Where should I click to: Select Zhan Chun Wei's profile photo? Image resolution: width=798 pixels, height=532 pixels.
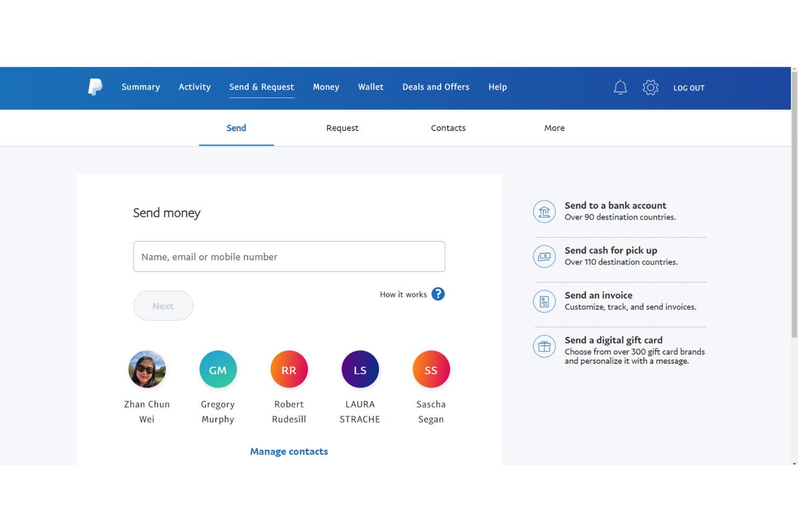pos(147,369)
